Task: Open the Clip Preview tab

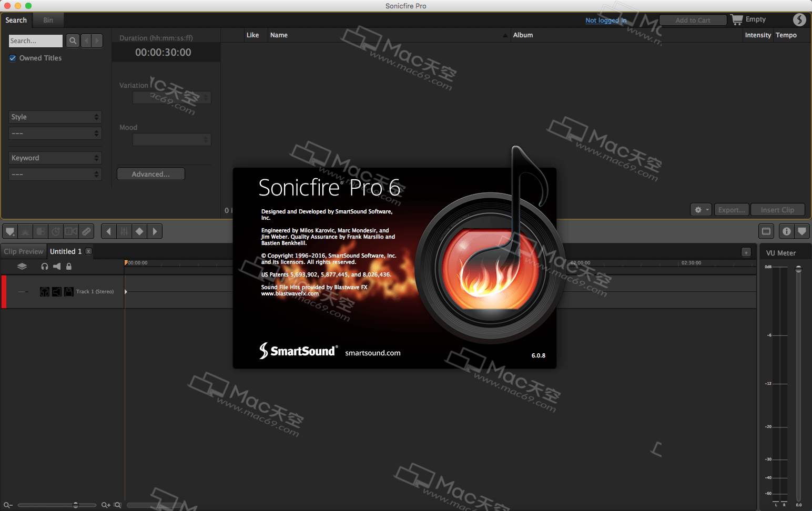Action: (24, 251)
